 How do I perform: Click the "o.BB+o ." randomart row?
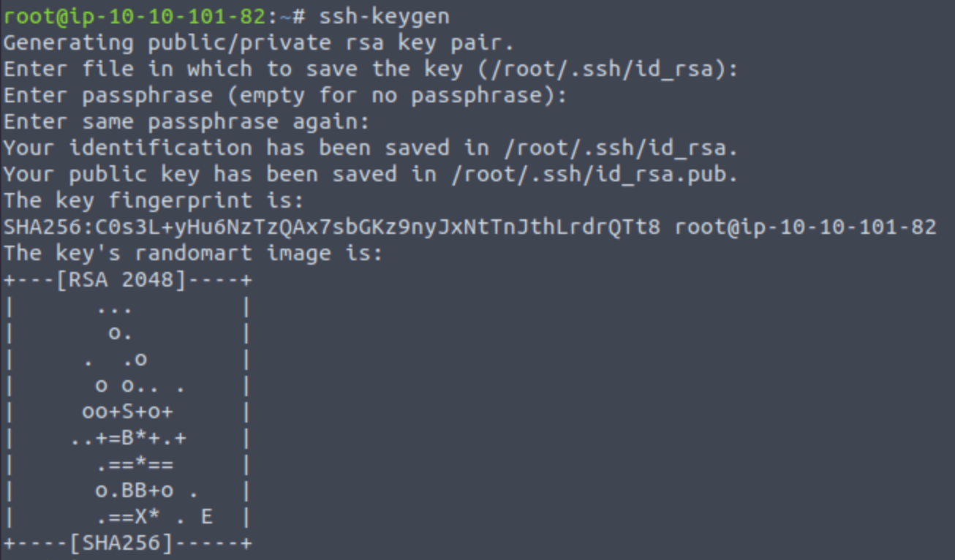pos(147,491)
